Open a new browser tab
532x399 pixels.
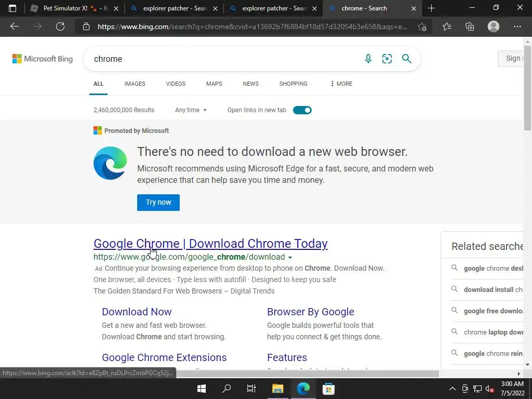point(431,8)
